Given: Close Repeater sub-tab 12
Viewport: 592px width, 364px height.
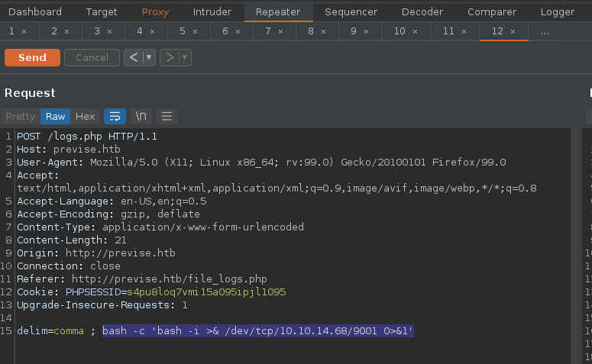Looking at the screenshot, I should 513,32.
